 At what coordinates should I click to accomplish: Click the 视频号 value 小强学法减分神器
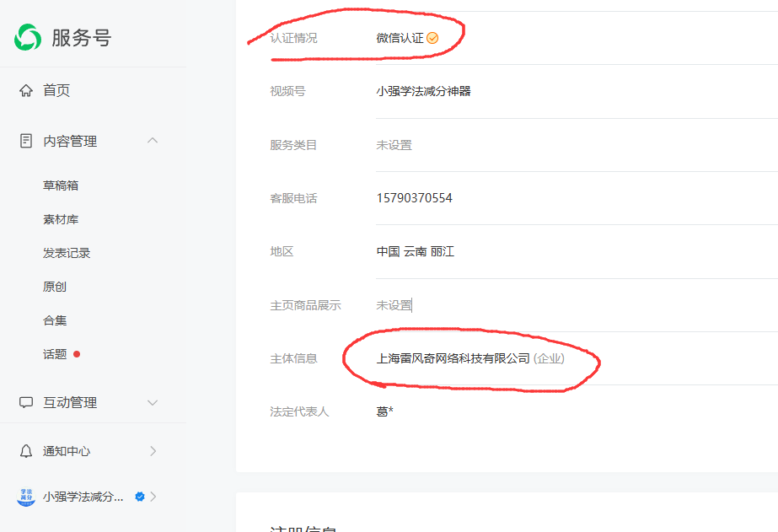coord(423,91)
